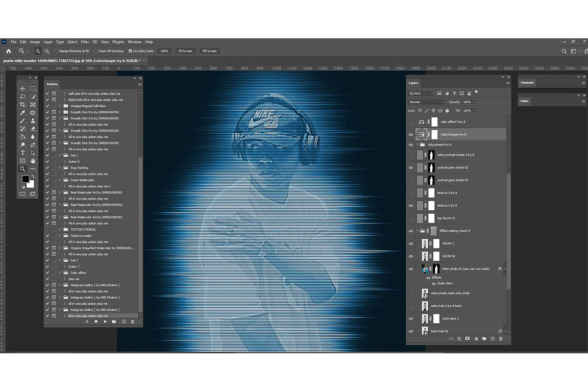Select the Move tool
This screenshot has width=588, height=392.
pos(23,89)
